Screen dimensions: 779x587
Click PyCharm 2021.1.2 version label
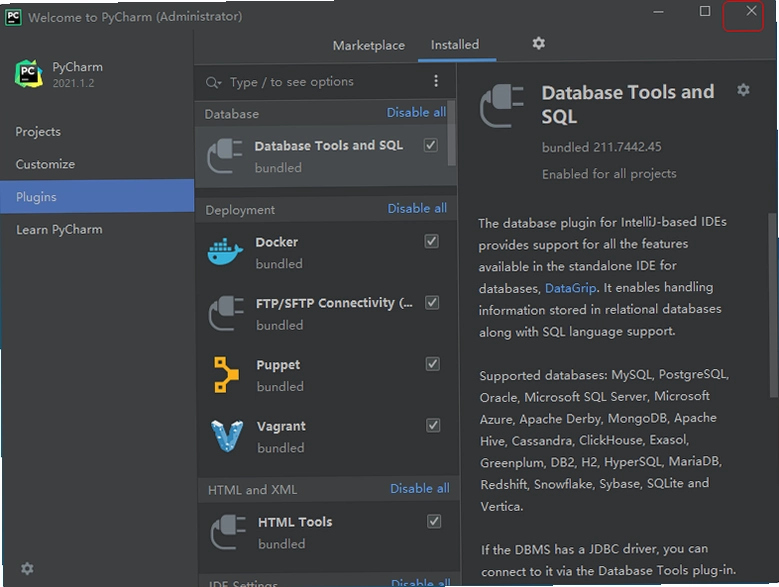click(74, 83)
